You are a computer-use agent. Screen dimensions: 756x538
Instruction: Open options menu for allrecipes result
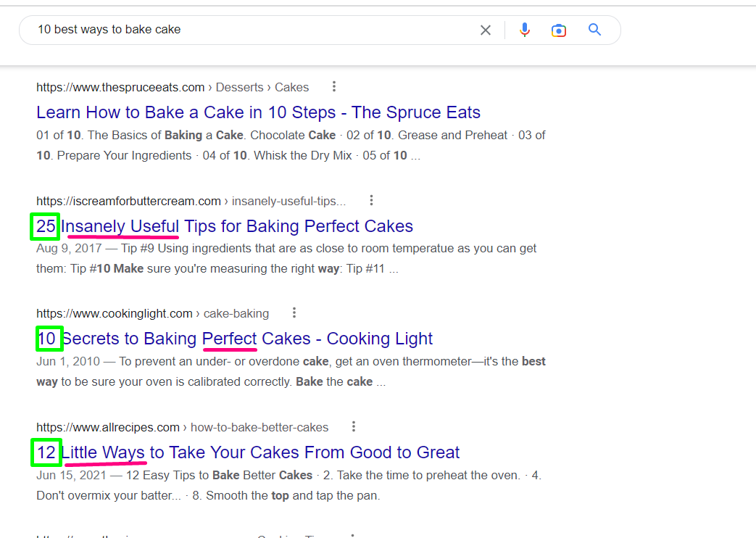click(354, 426)
